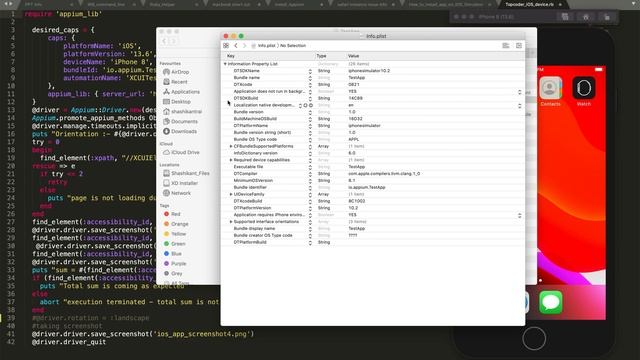640x360 pixels.
Task: Go back in the Finder window
Action: pos(164,41)
